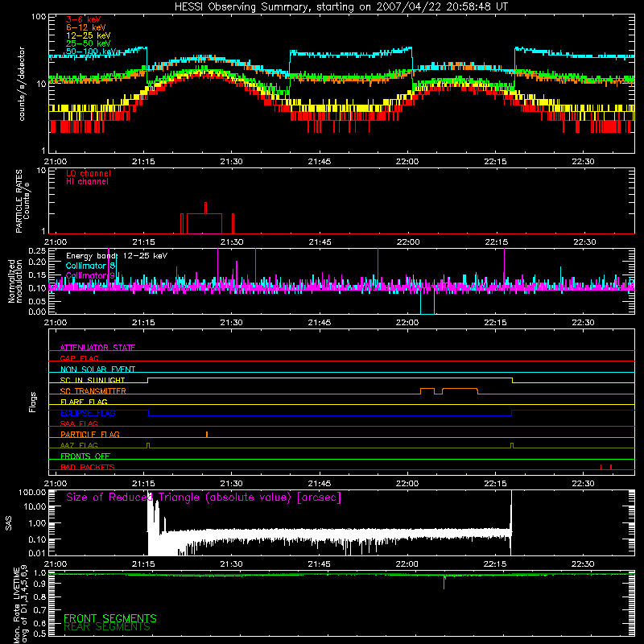This screenshot has height=644, width=644.
Task: Select the "Collimator 9" legend entry
Action: 90,275
